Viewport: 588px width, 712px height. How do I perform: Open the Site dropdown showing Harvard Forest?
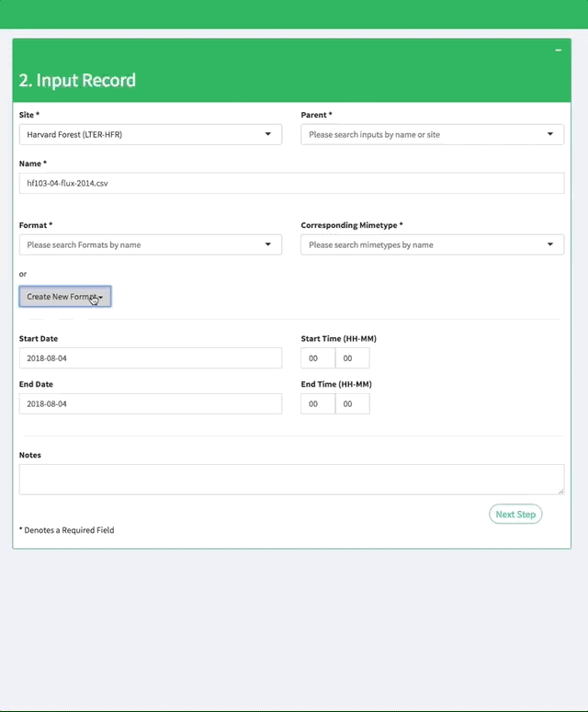pos(150,134)
